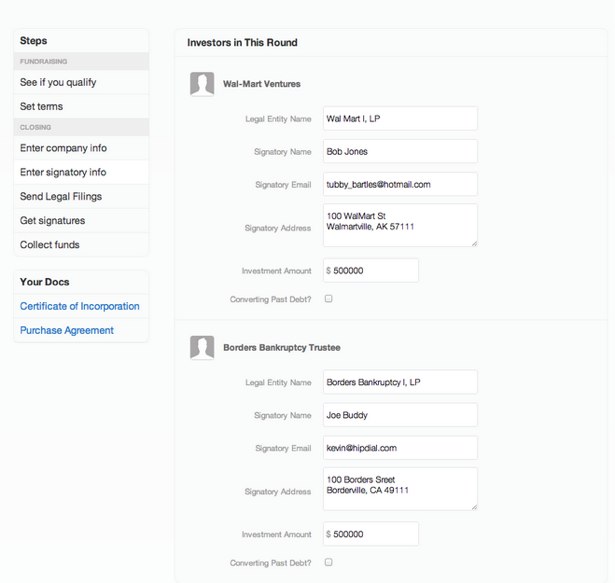The height and width of the screenshot is (583, 615).
Task: Open the Collect funds step
Action: 50,244
